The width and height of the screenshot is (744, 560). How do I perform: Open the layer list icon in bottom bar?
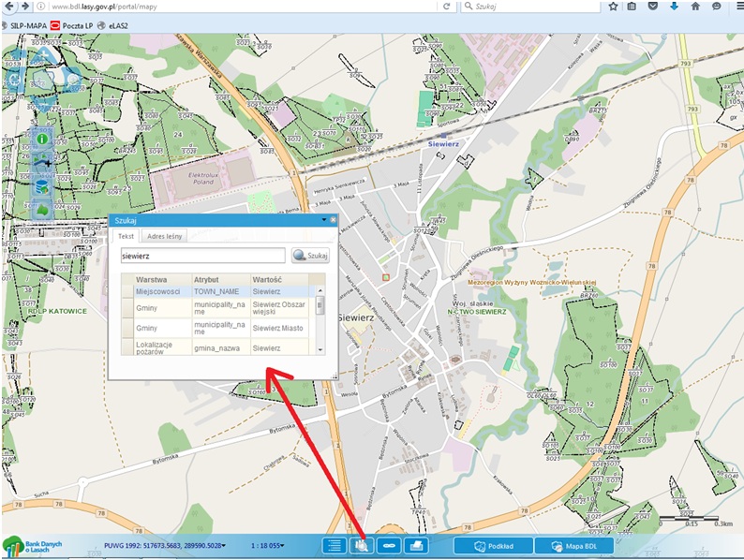335,545
